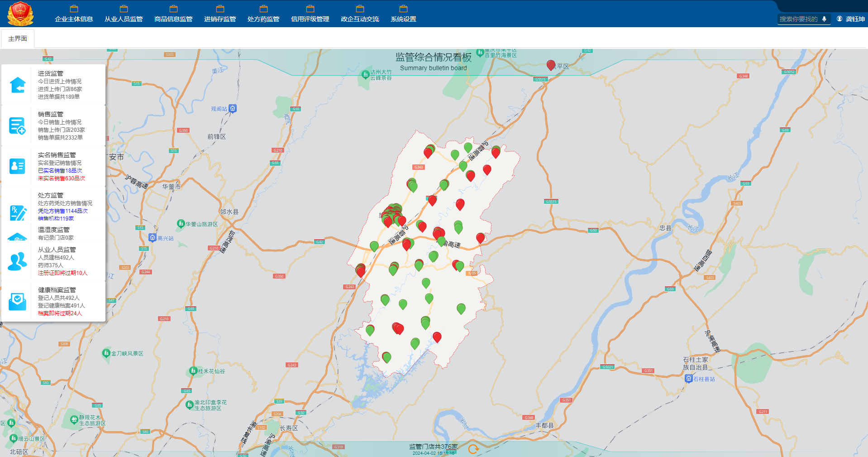Click 进货单据共189单 text
This screenshot has width=868, height=457.
coord(59,97)
